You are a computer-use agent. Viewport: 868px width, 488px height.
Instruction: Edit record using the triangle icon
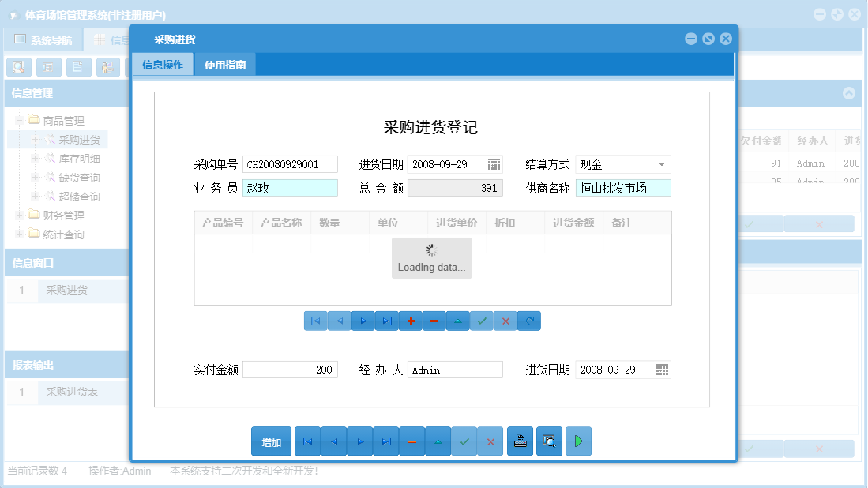click(458, 321)
